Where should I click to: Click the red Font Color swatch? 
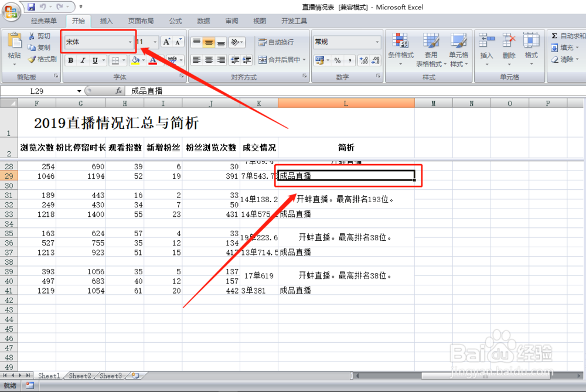coord(152,61)
